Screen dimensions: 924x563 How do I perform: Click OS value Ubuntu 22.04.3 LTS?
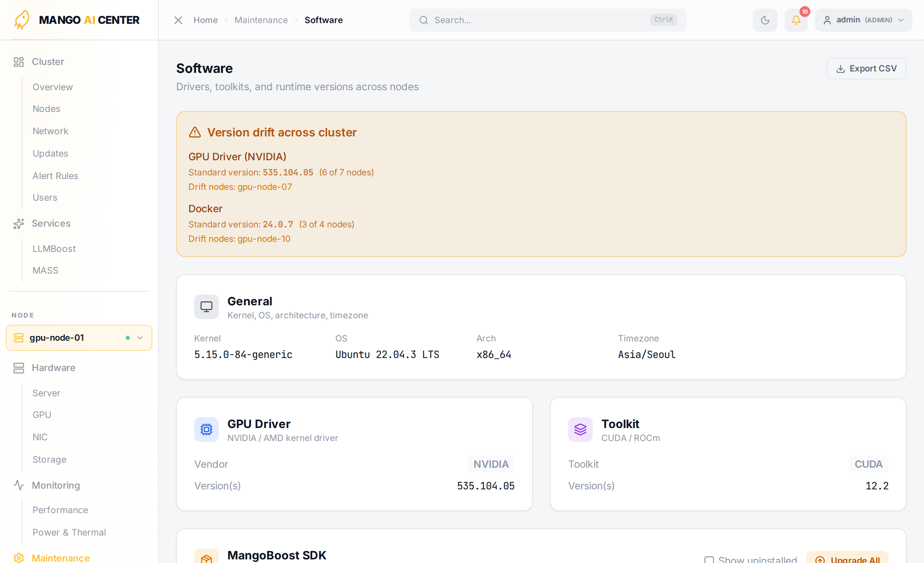(387, 355)
